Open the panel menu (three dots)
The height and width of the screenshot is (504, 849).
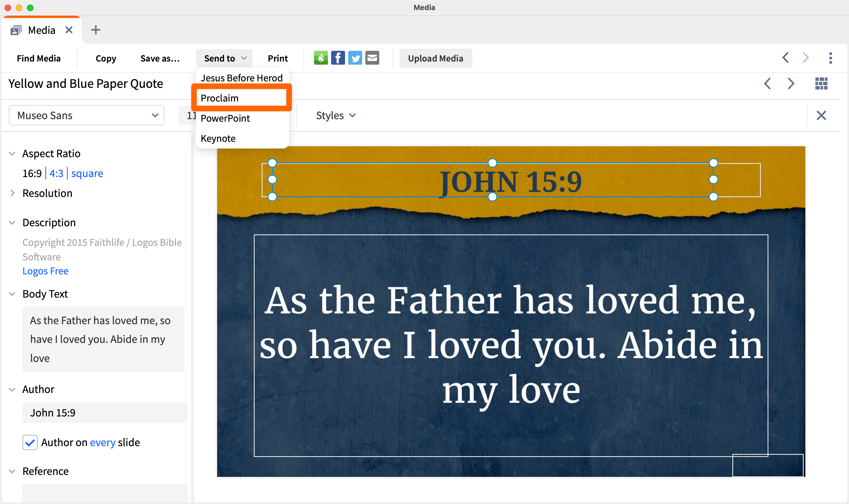point(830,58)
